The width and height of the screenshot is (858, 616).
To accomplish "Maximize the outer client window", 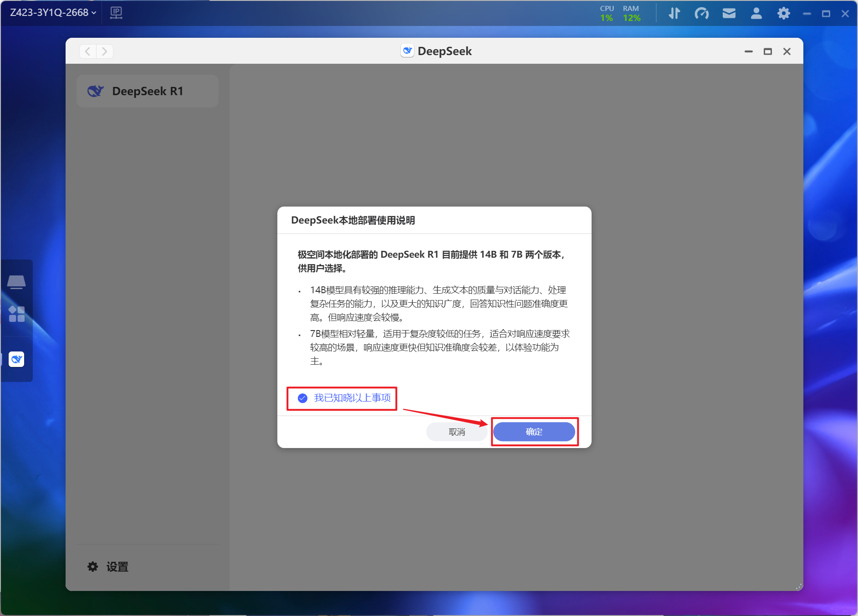I will point(826,14).
